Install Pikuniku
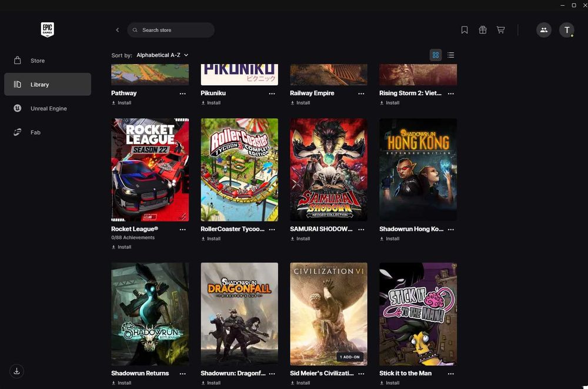Screen dimensions: 588x389 pos(211,103)
